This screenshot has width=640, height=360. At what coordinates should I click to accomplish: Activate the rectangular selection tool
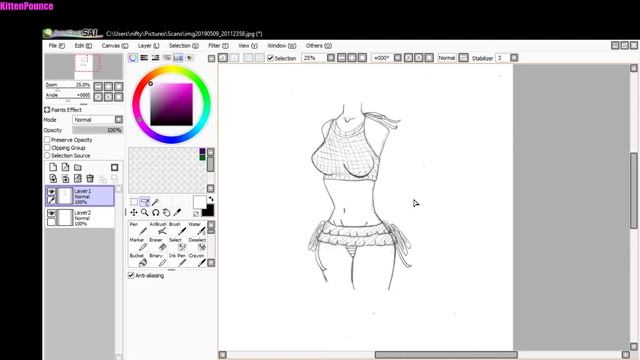click(134, 202)
